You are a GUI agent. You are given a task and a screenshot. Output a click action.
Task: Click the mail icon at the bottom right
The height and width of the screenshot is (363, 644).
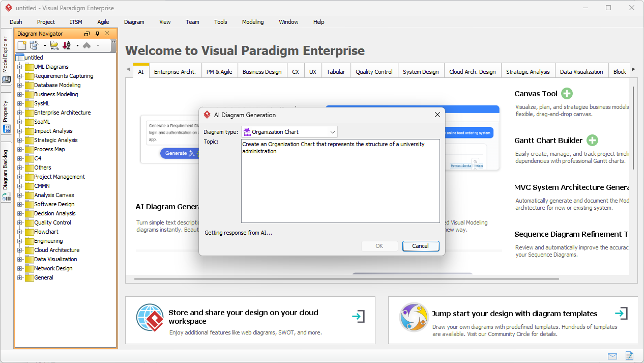pyautogui.click(x=612, y=356)
